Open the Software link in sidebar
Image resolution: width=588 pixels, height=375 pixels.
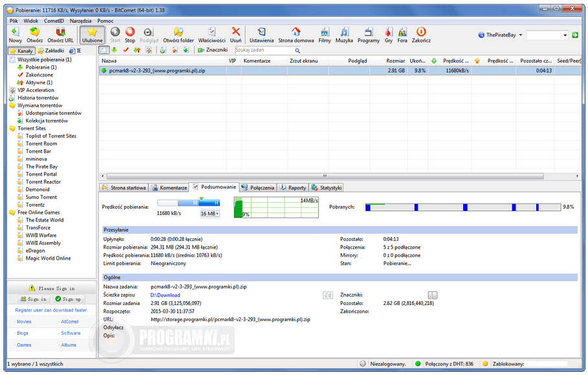[71, 333]
